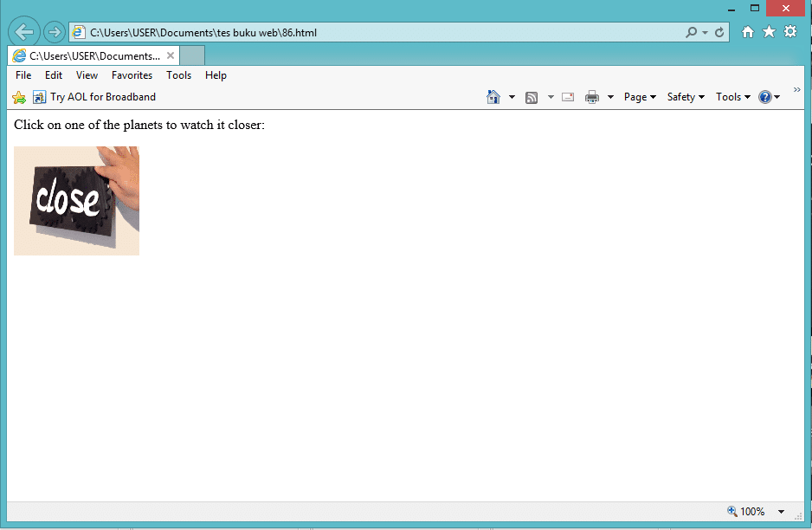812x530 pixels.
Task: Click the green Add to Favorites Bar star
Action: (18, 97)
